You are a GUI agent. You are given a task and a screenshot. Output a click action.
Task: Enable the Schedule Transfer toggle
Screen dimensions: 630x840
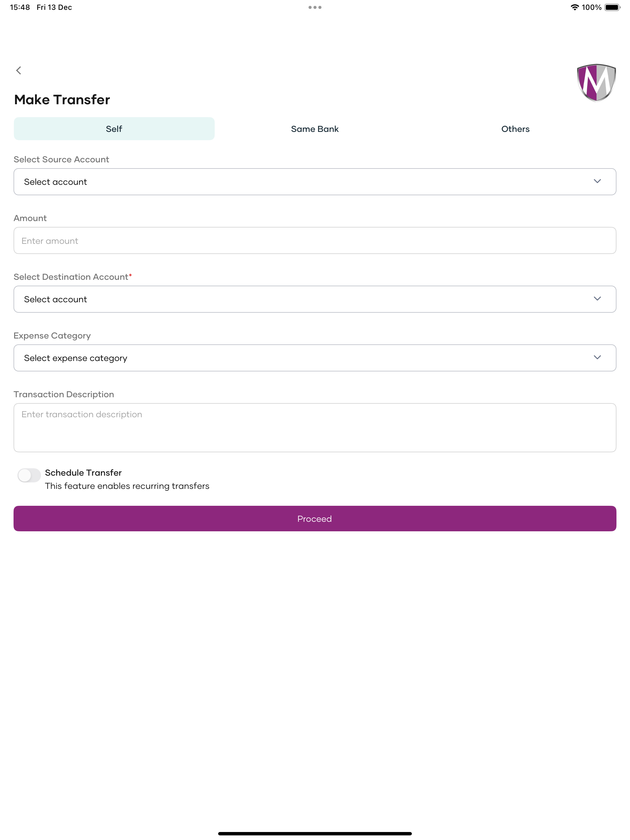tap(29, 475)
